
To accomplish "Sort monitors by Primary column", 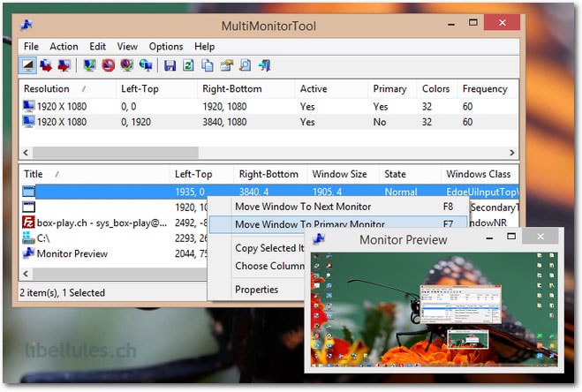I will tap(392, 88).
